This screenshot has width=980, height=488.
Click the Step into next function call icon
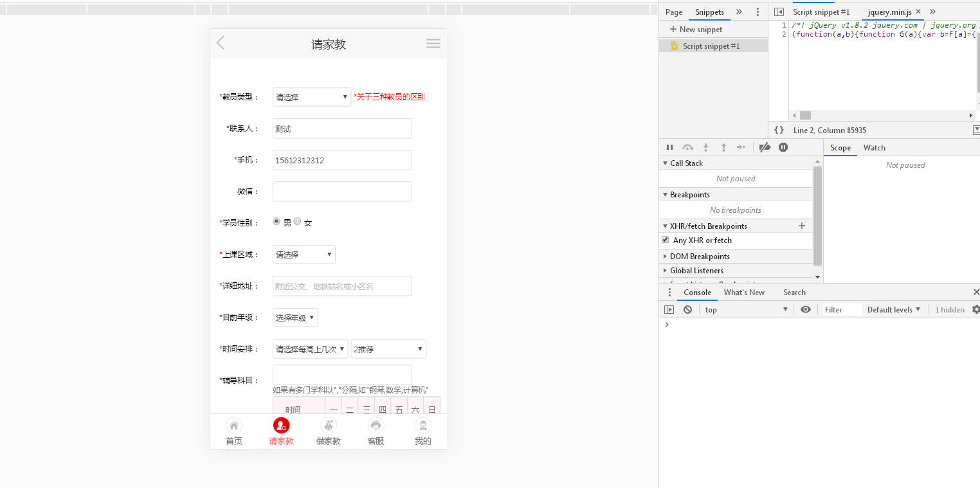click(x=705, y=147)
